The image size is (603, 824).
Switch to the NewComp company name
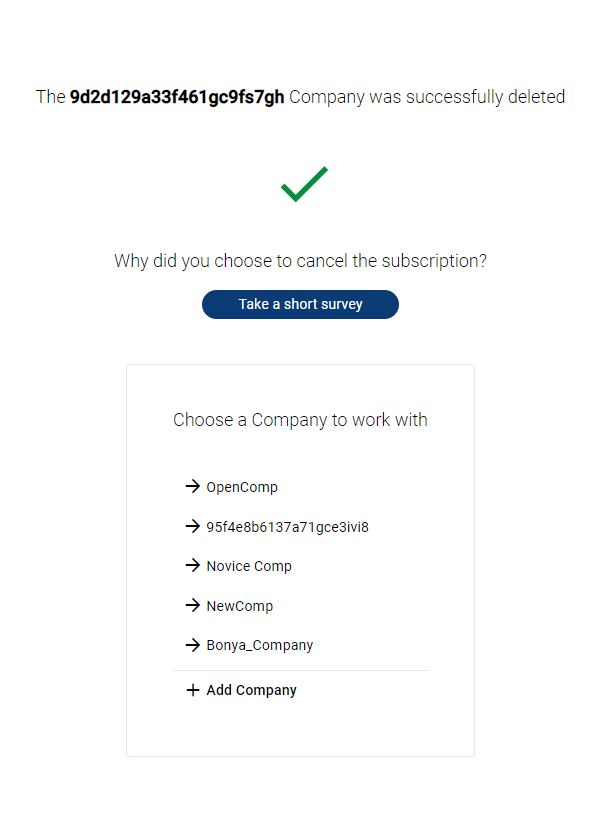tap(239, 606)
